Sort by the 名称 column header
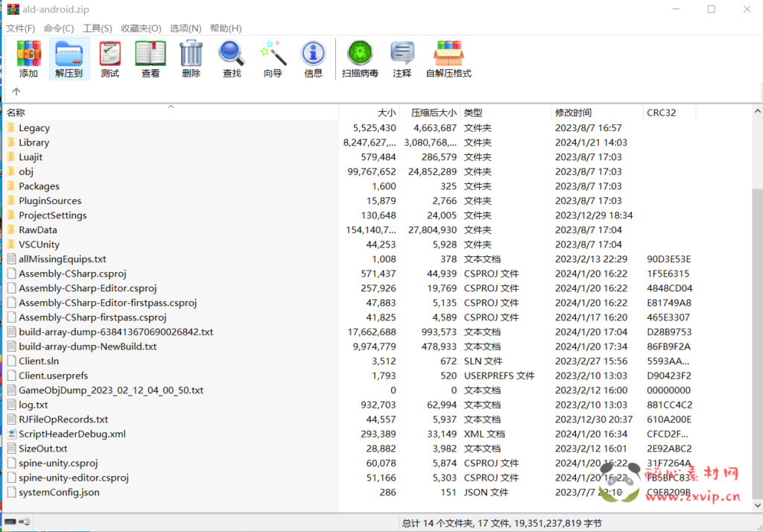 pyautogui.click(x=16, y=113)
